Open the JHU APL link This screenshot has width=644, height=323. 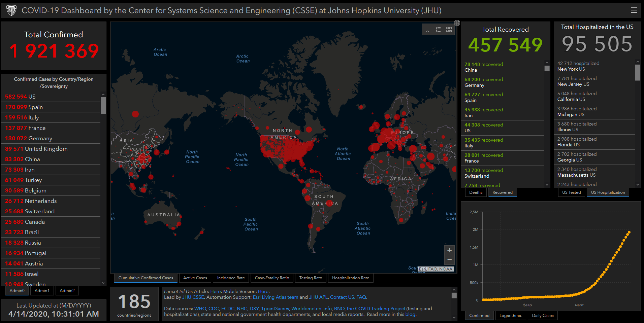pos(318,297)
